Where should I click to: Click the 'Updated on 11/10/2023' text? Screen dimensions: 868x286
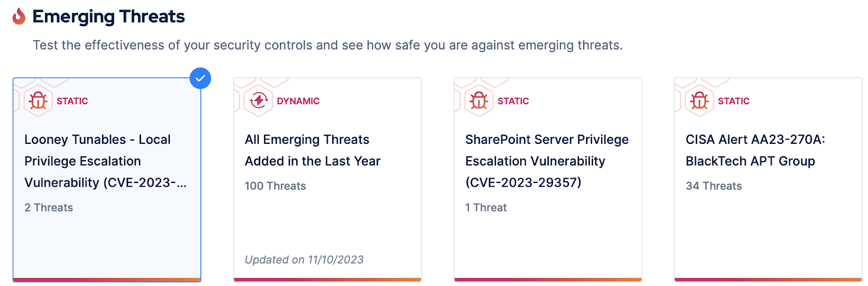(304, 259)
